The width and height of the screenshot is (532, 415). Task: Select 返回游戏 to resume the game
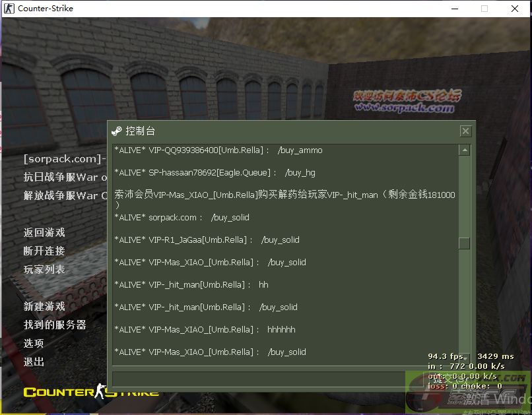pyautogui.click(x=44, y=232)
